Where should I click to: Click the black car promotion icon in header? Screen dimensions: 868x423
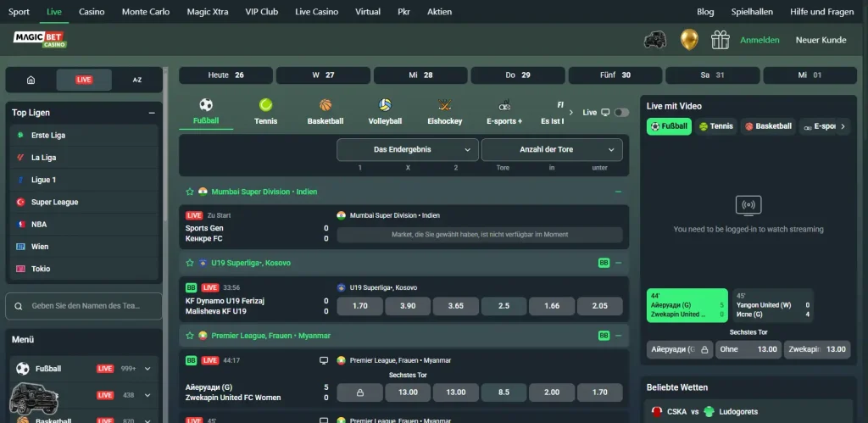coord(655,40)
